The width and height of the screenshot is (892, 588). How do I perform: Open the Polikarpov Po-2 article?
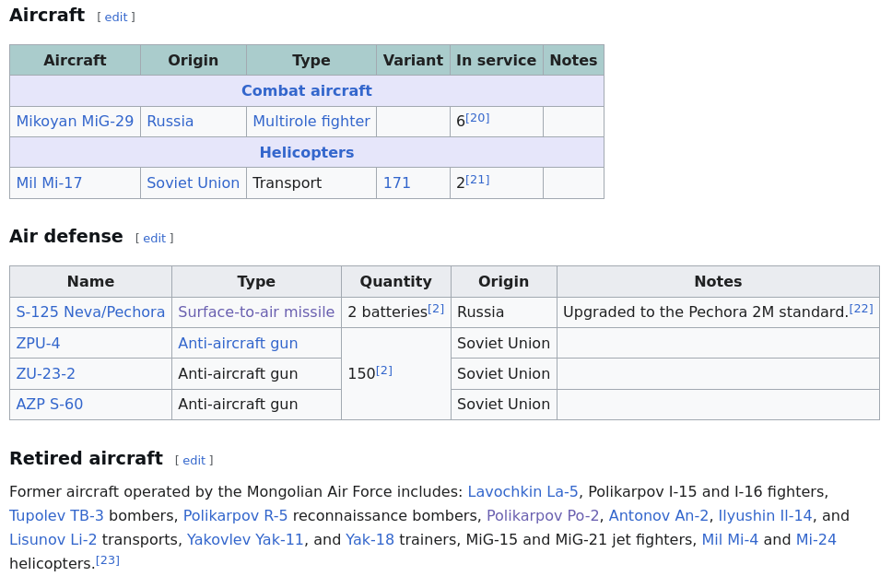point(543,516)
